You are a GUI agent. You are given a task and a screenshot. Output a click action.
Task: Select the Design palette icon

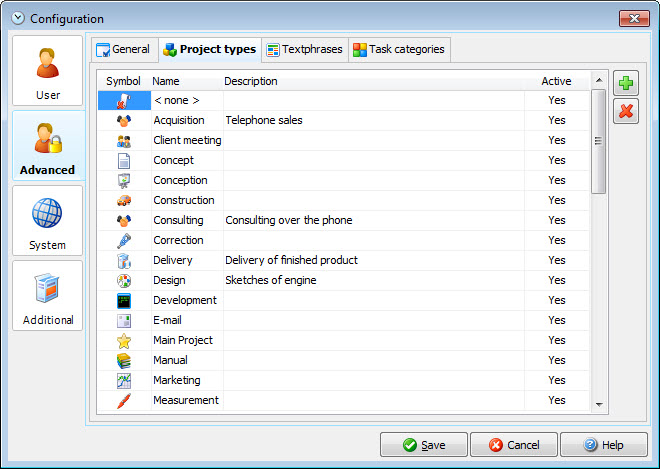pos(124,280)
